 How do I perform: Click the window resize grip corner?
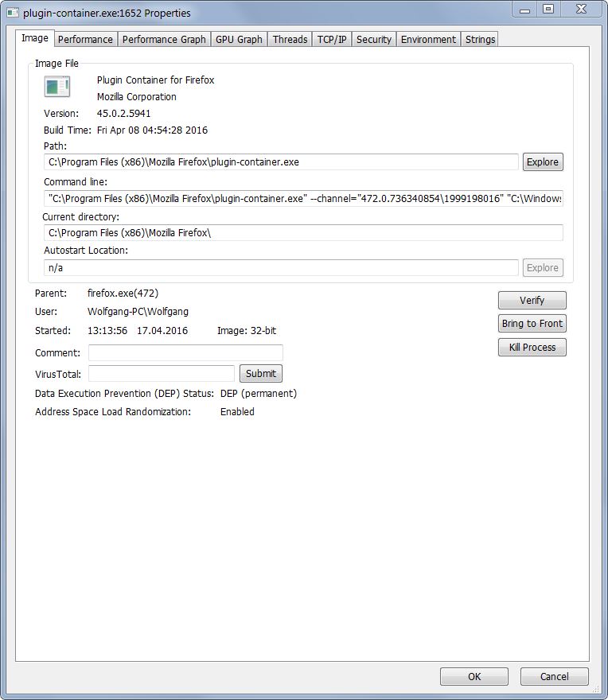point(595,690)
